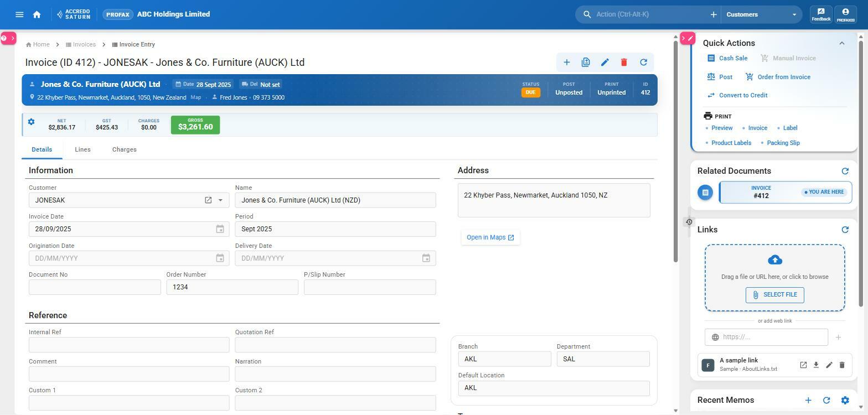
Task: Focus the web link URL field
Action: 767,337
